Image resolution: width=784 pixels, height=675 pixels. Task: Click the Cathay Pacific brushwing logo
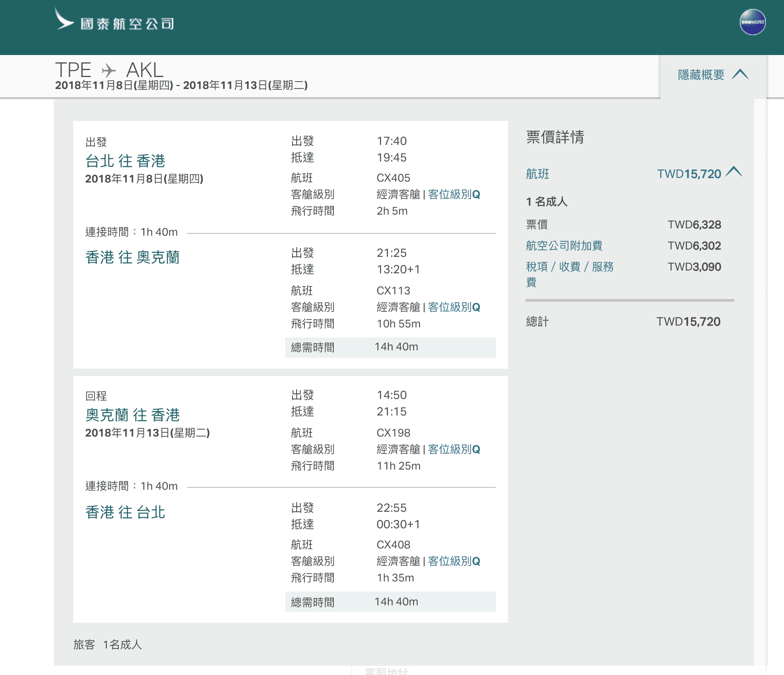(64, 19)
